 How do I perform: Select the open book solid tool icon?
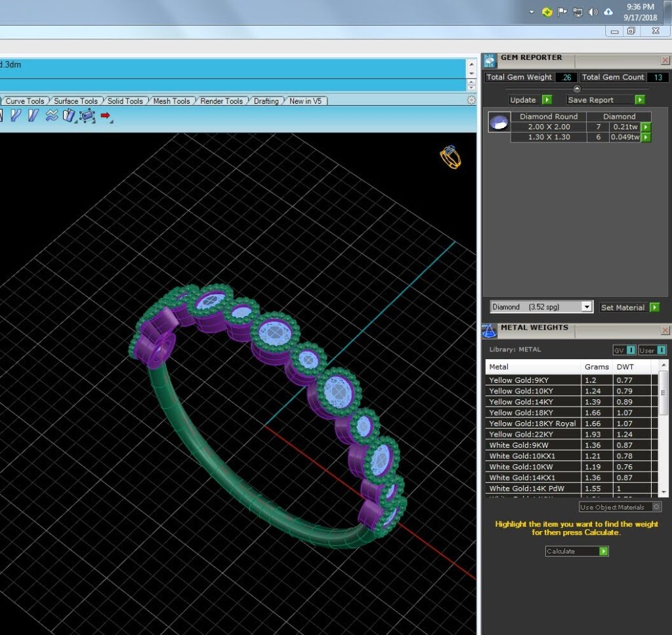tap(69, 116)
